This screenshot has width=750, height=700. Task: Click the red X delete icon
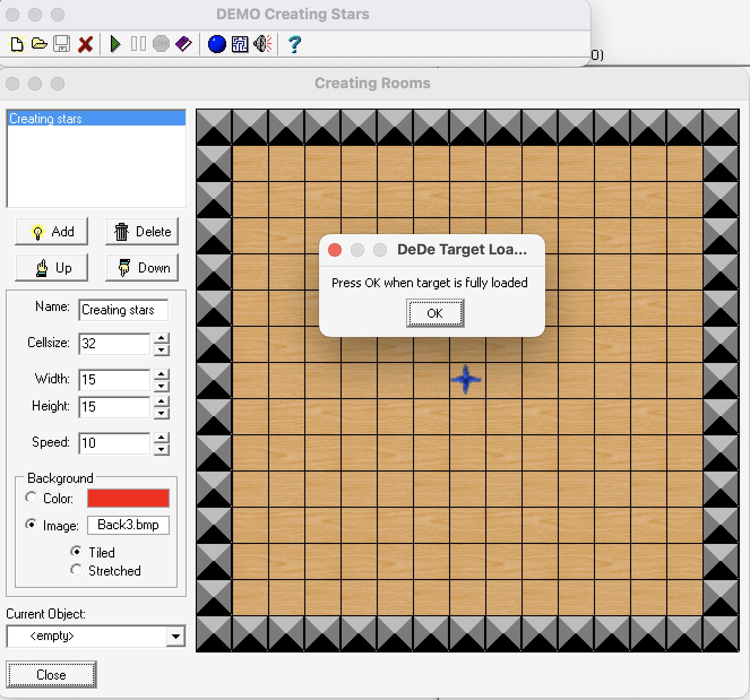(x=85, y=44)
